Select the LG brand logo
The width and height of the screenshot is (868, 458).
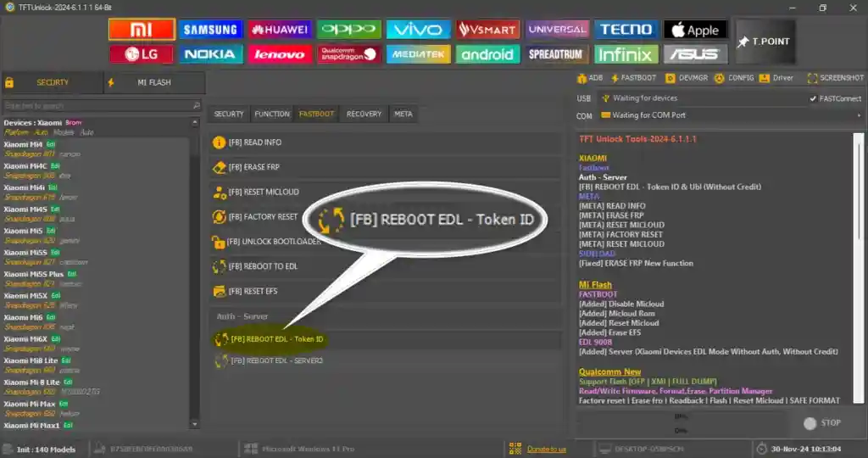[142, 54]
